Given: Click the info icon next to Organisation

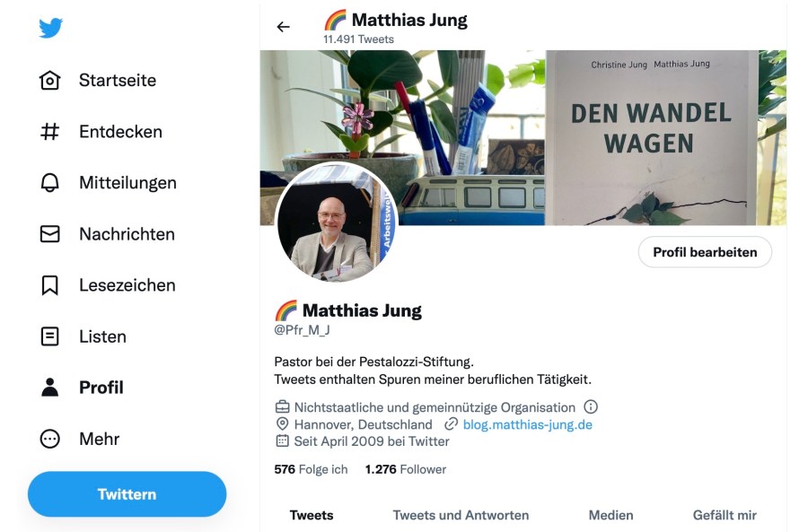Looking at the screenshot, I should [591, 407].
